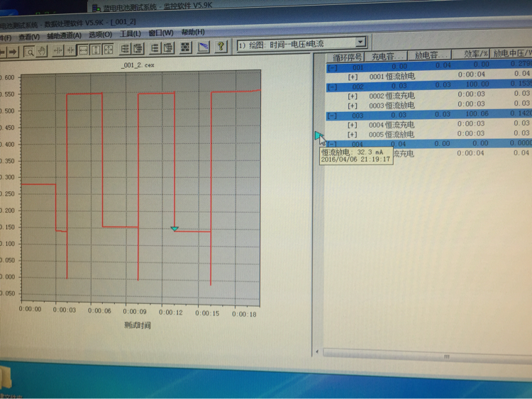532x399 pixels.
Task: Select cycle 003 efficiency value 100.06
Action: [x=477, y=113]
